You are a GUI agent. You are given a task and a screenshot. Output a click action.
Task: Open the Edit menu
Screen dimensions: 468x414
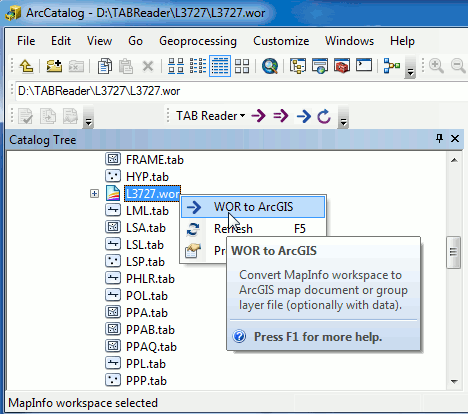point(61,41)
